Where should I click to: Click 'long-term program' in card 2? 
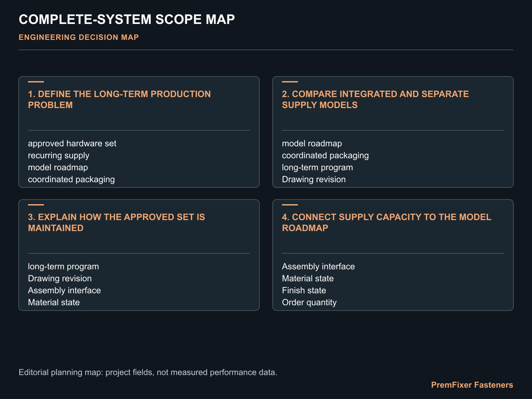pyautogui.click(x=318, y=167)
